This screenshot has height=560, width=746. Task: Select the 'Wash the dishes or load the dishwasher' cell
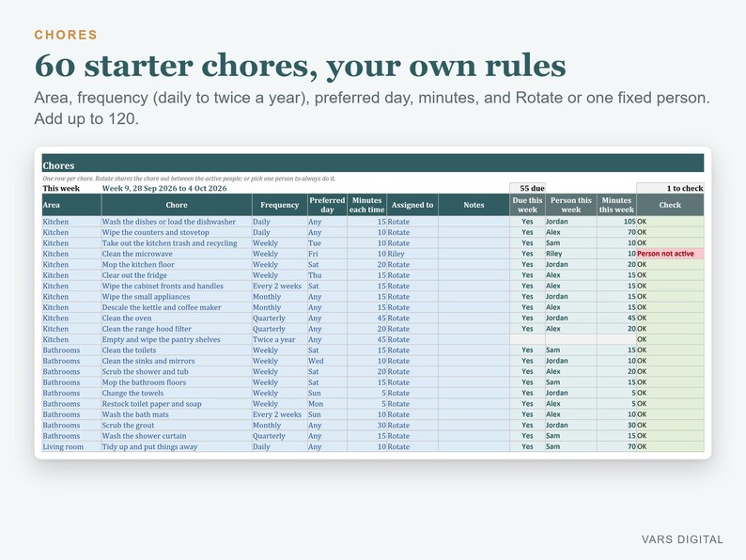point(177,222)
